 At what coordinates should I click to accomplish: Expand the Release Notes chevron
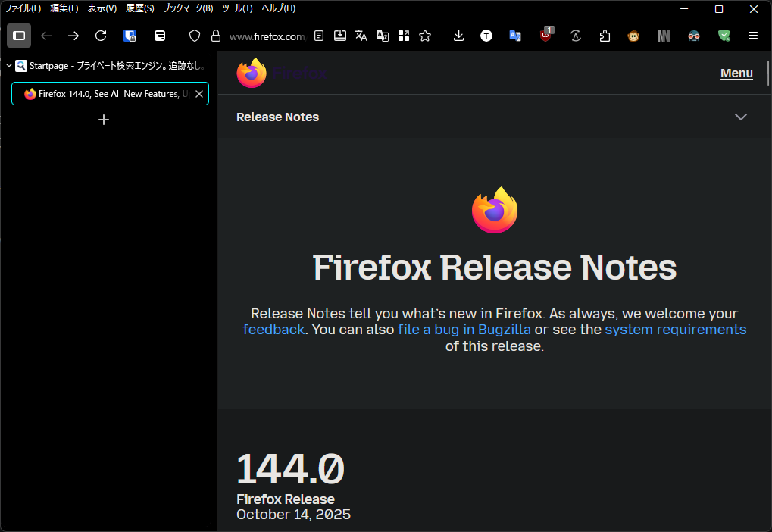(x=740, y=117)
